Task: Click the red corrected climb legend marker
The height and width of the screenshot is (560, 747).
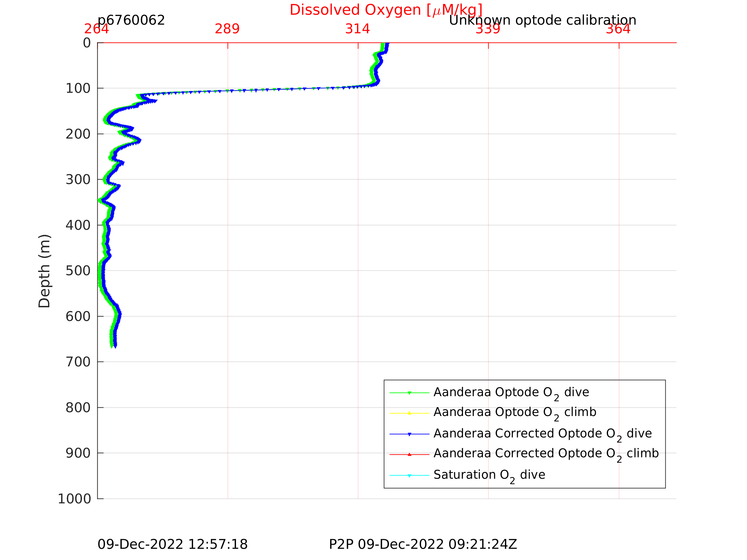Action: pos(409,454)
